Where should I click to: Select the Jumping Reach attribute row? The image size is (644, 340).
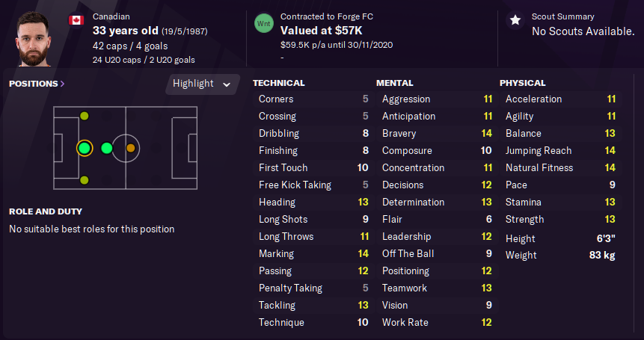click(561, 150)
